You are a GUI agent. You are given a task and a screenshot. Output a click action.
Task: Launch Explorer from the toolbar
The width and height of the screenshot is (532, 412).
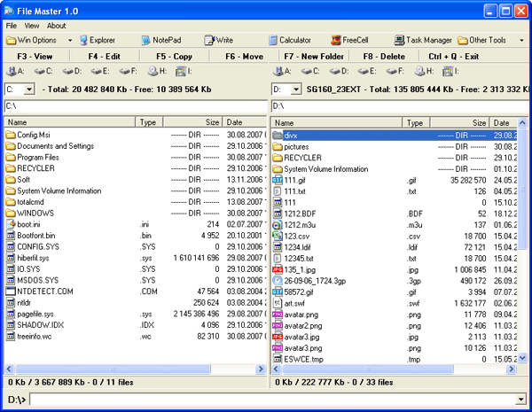98,40
